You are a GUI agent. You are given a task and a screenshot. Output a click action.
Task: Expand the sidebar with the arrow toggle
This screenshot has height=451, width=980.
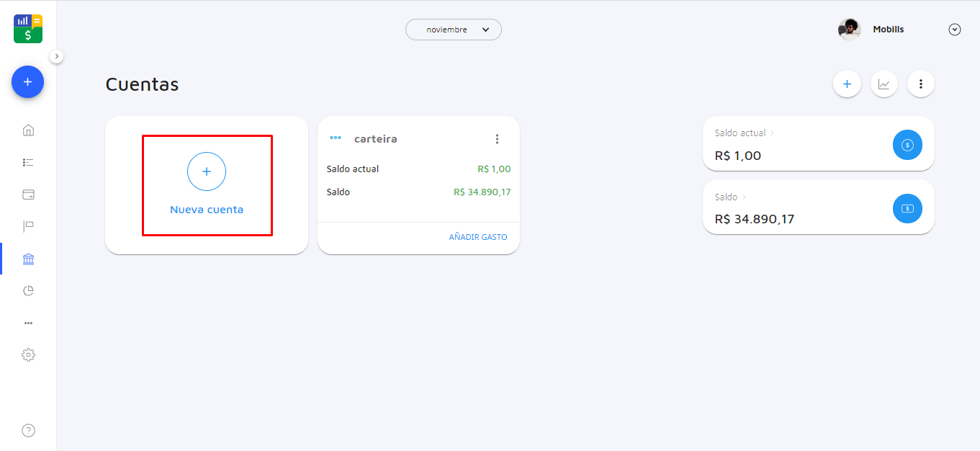pos(57,56)
